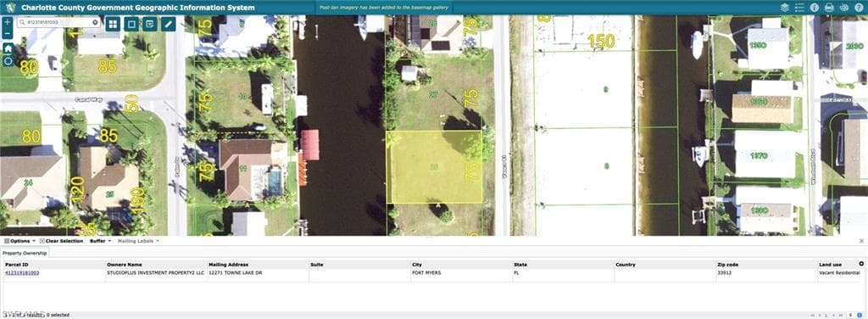Zoom out on the map
This screenshot has width=868, height=319.
(x=8, y=34)
